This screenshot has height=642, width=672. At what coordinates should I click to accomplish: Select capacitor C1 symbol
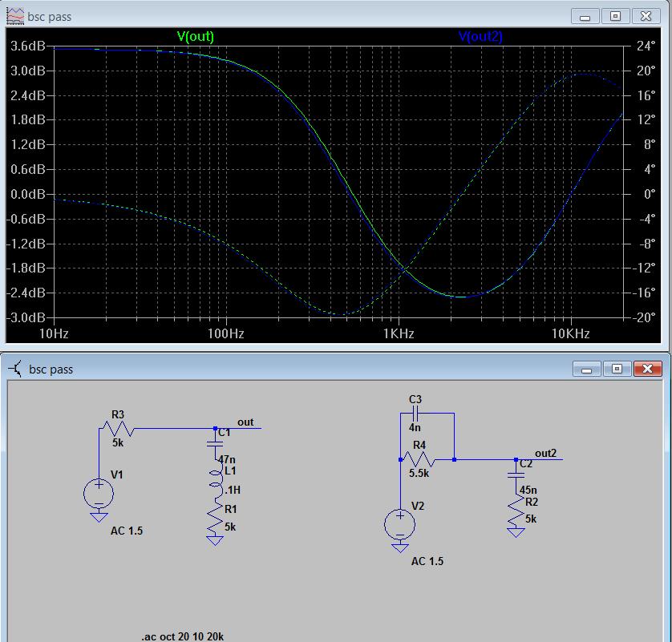pos(215,444)
